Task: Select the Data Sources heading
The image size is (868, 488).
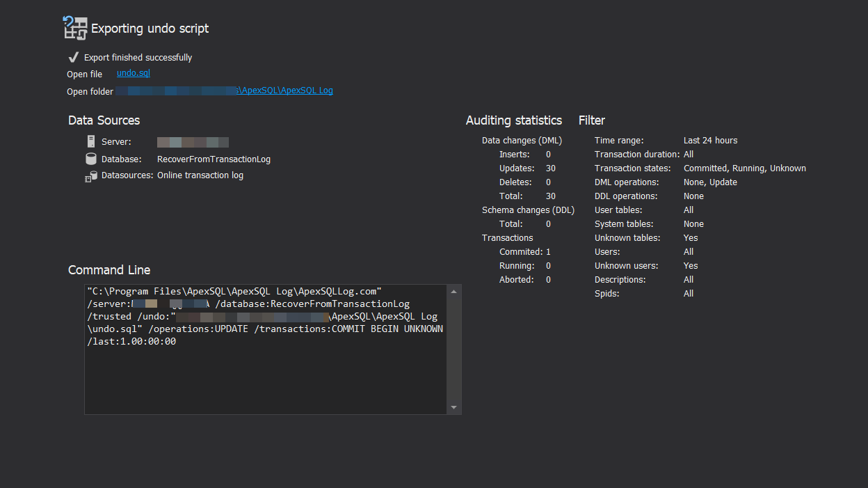Action: click(104, 120)
